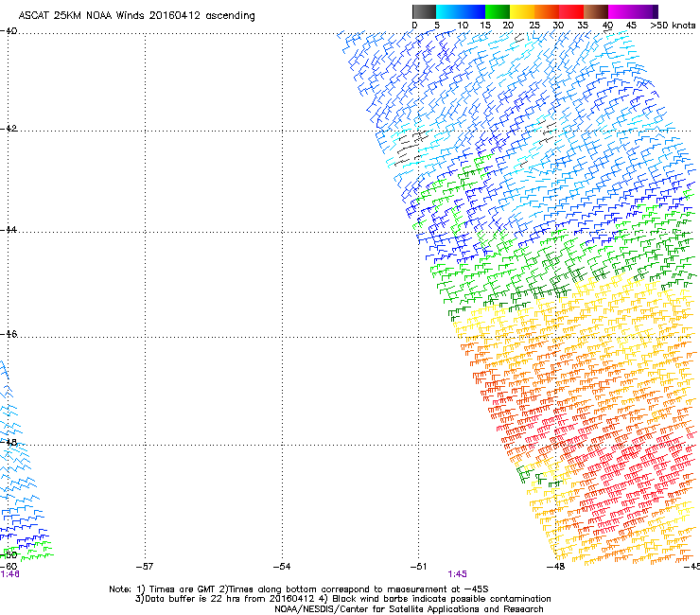
Task: Click the "-46" latitude axis label
Action: tap(9, 334)
